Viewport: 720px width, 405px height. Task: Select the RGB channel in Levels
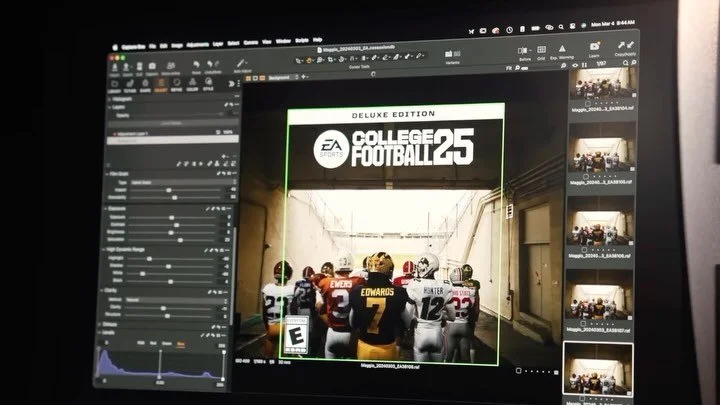click(141, 343)
